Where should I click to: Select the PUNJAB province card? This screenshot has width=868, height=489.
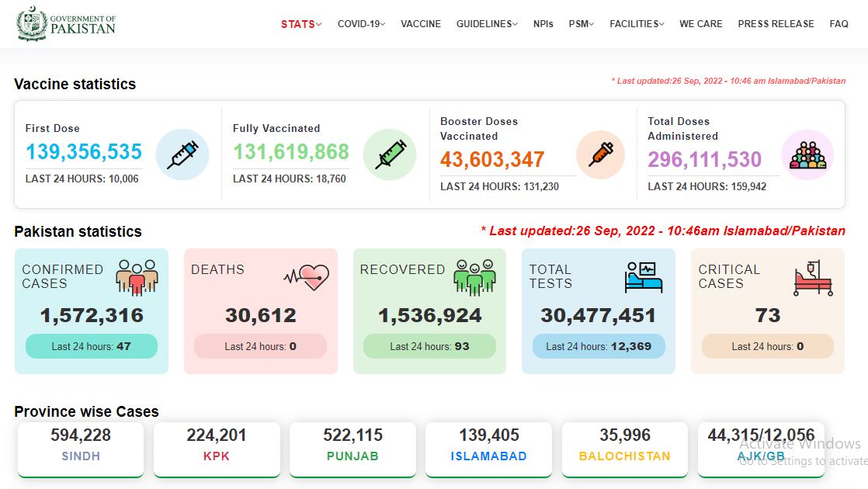click(352, 449)
